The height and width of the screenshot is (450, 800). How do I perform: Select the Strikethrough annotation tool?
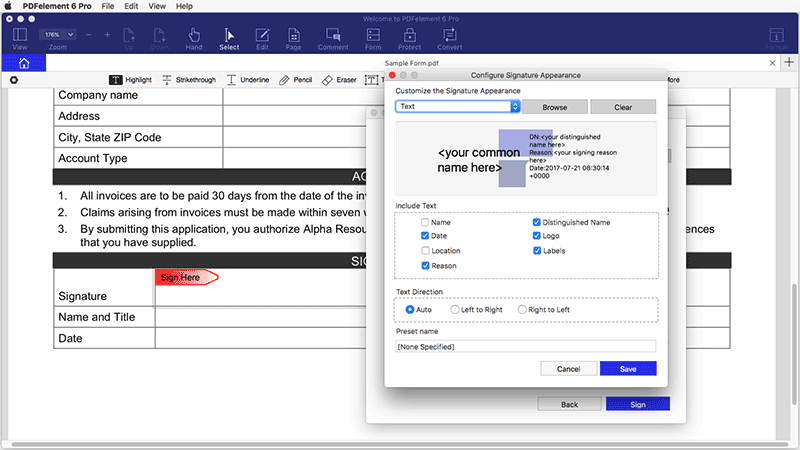[189, 80]
